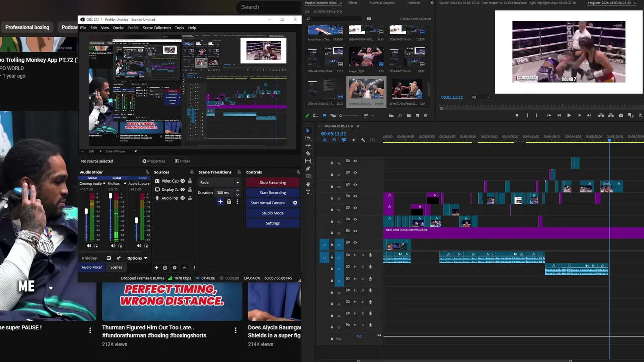The width and height of the screenshot is (644, 362).
Task: Click Start Recording in OBS
Action: tap(273, 193)
